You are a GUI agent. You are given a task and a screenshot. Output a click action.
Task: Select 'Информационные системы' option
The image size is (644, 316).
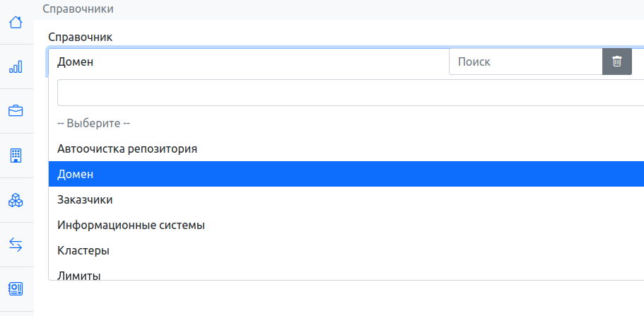click(x=131, y=225)
